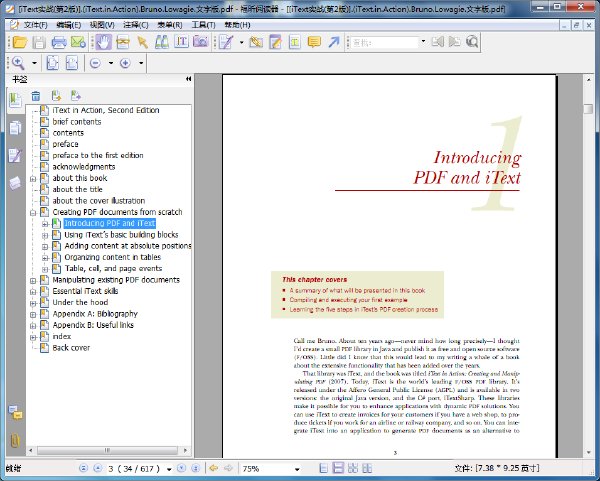Open the Back cover bookmark
This screenshot has width=600, height=481.
[71, 348]
